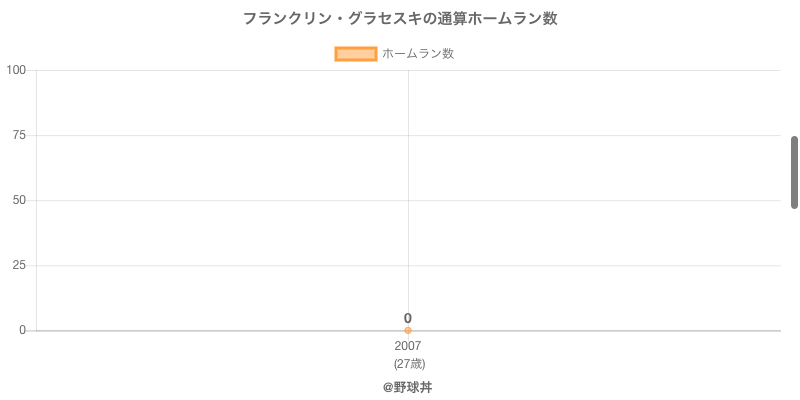
Task: Open the @野球丼 credit text
Action: click(x=408, y=387)
